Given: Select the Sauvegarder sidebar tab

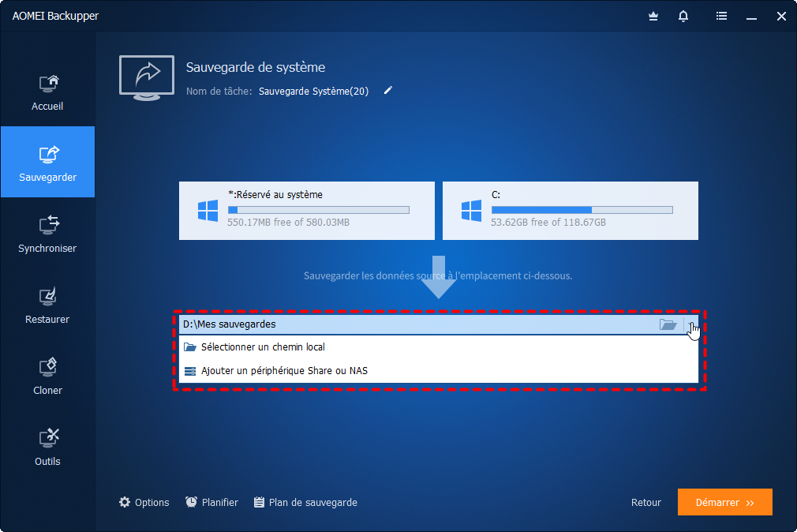Looking at the screenshot, I should [x=47, y=162].
